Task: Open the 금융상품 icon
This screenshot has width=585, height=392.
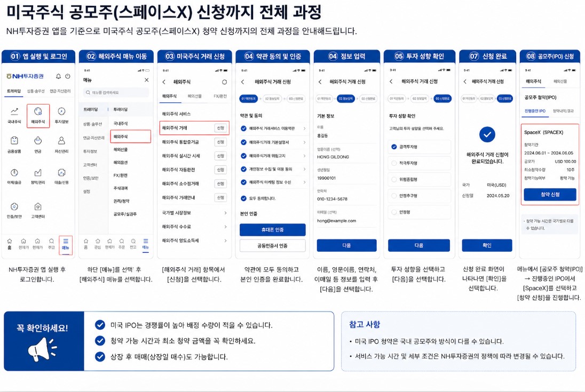Action: pos(14,140)
